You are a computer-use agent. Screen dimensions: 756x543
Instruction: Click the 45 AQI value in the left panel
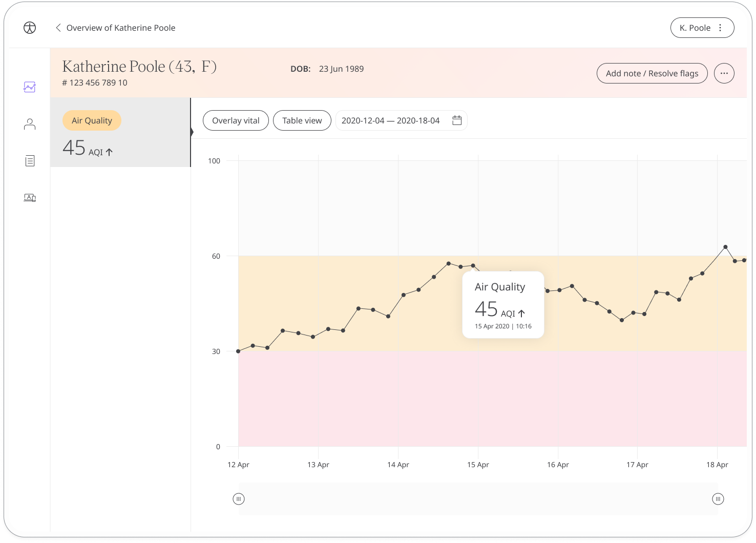tap(88, 148)
